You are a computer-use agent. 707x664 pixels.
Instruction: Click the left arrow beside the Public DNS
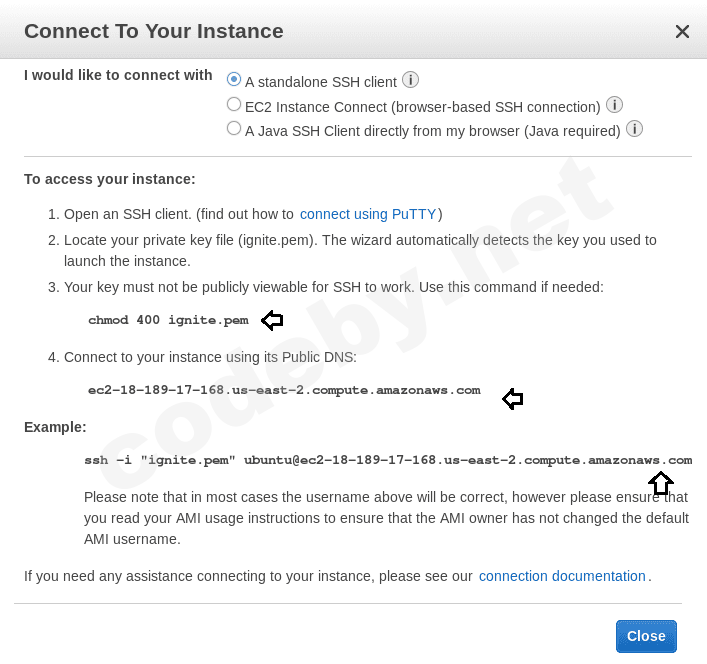pos(513,400)
